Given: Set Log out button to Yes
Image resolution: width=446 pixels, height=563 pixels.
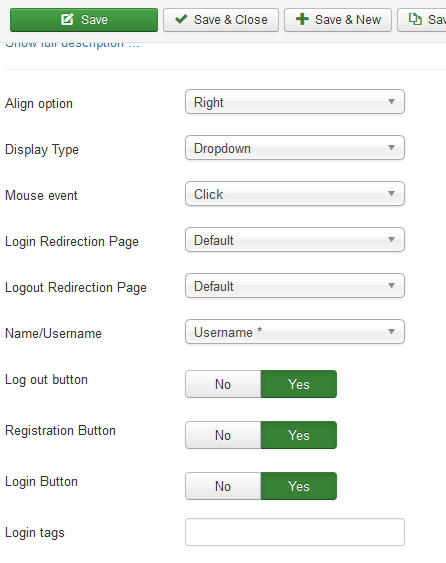Looking at the screenshot, I should point(299,384).
